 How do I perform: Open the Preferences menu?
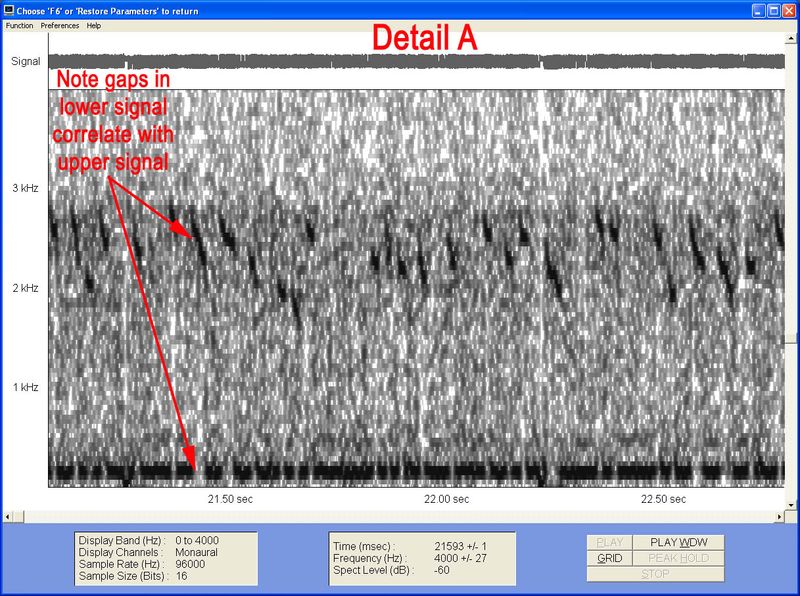pos(60,26)
